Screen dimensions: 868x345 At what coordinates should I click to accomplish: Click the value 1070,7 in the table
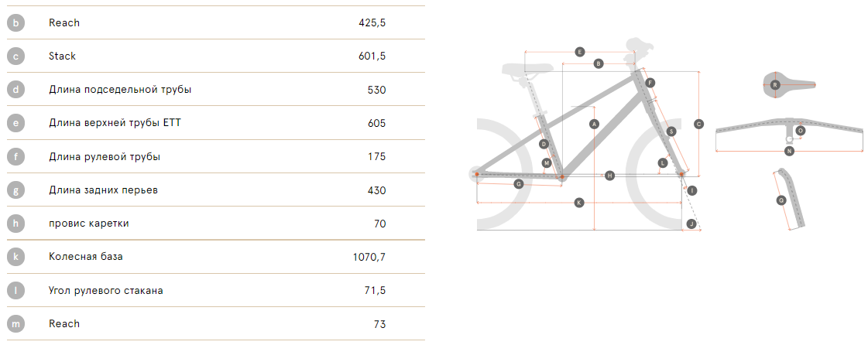point(369,257)
